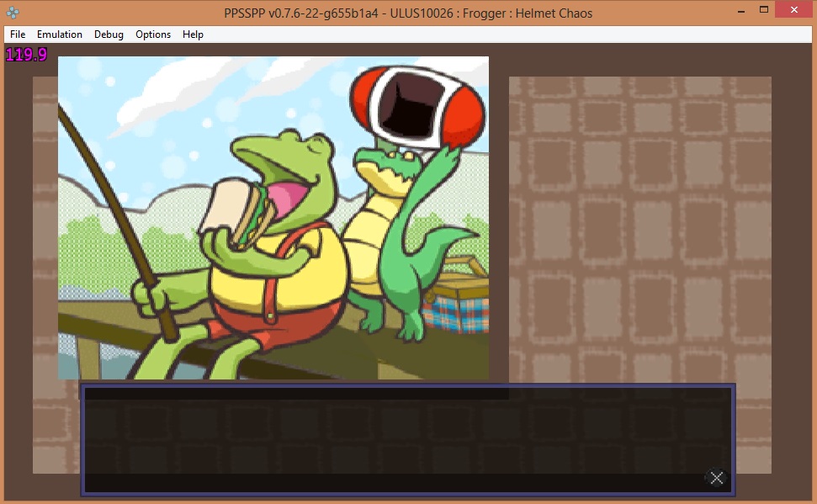Image resolution: width=817 pixels, height=504 pixels.
Task: Open the Debug menu
Action: 109,34
